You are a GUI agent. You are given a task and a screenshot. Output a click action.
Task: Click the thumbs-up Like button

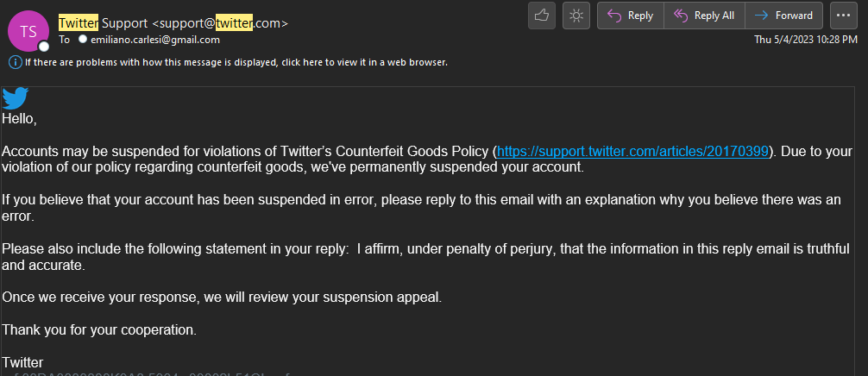[542, 16]
